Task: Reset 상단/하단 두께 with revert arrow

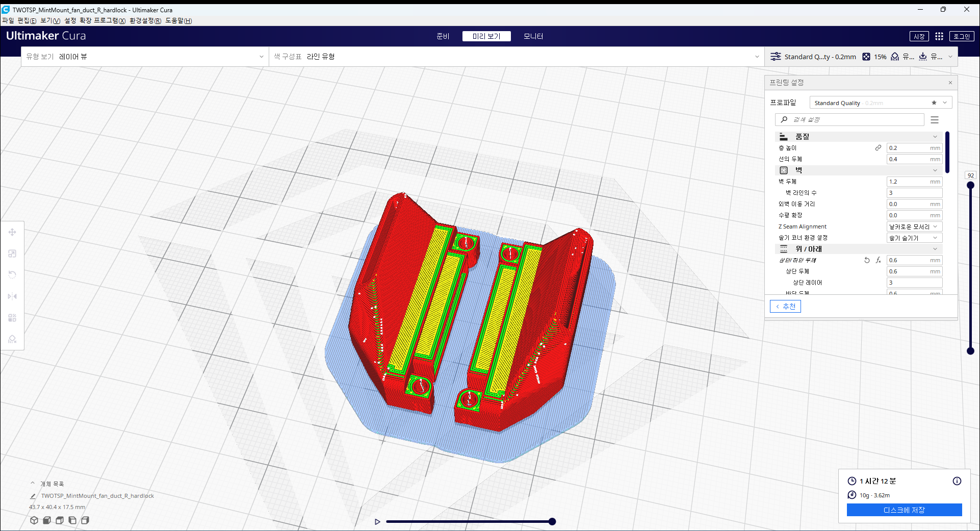Action: click(x=867, y=260)
